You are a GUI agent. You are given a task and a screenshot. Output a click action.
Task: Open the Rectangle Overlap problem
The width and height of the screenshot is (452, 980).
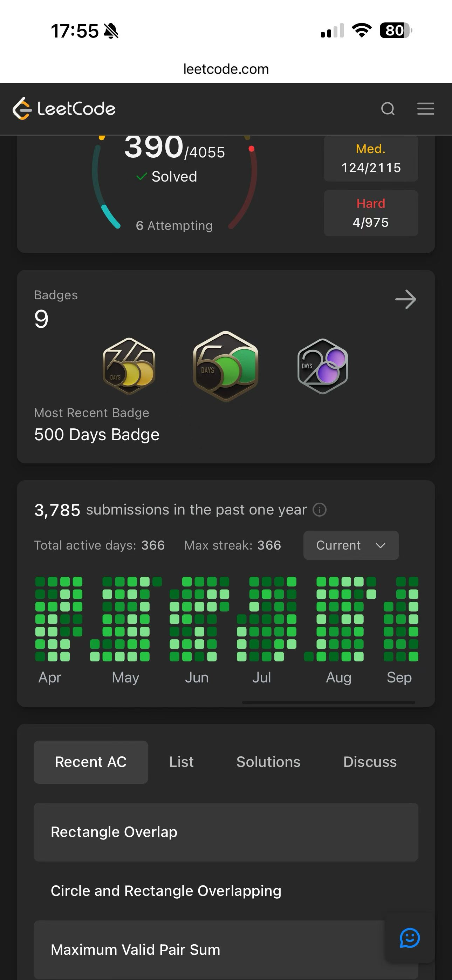pyautogui.click(x=226, y=832)
